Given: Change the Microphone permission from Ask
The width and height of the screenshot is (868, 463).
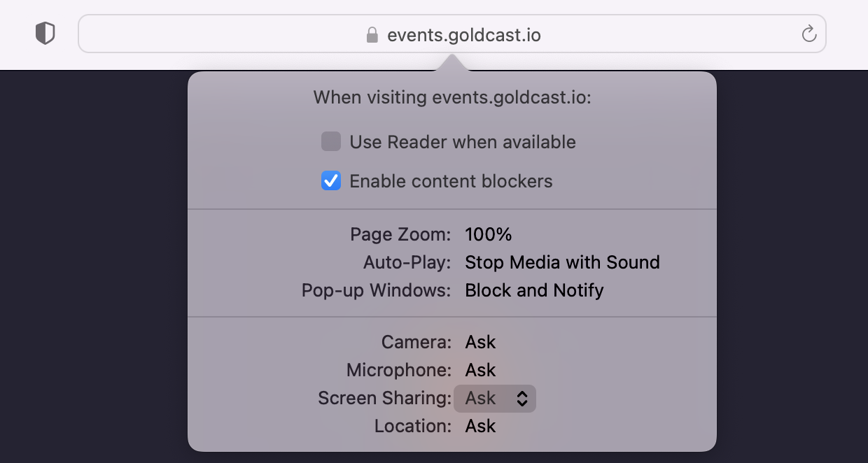Looking at the screenshot, I should pyautogui.click(x=480, y=370).
